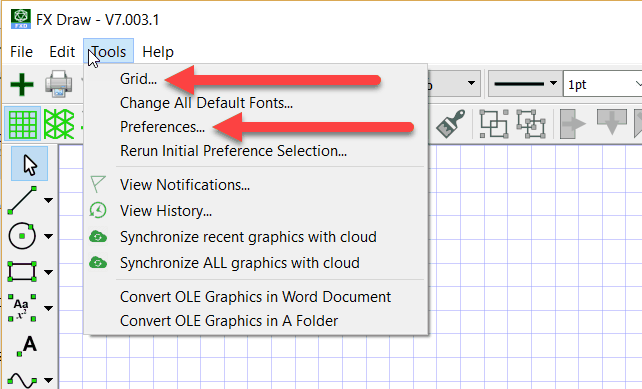Expand the line tool options arrow
The height and width of the screenshot is (389, 642).
(48, 200)
